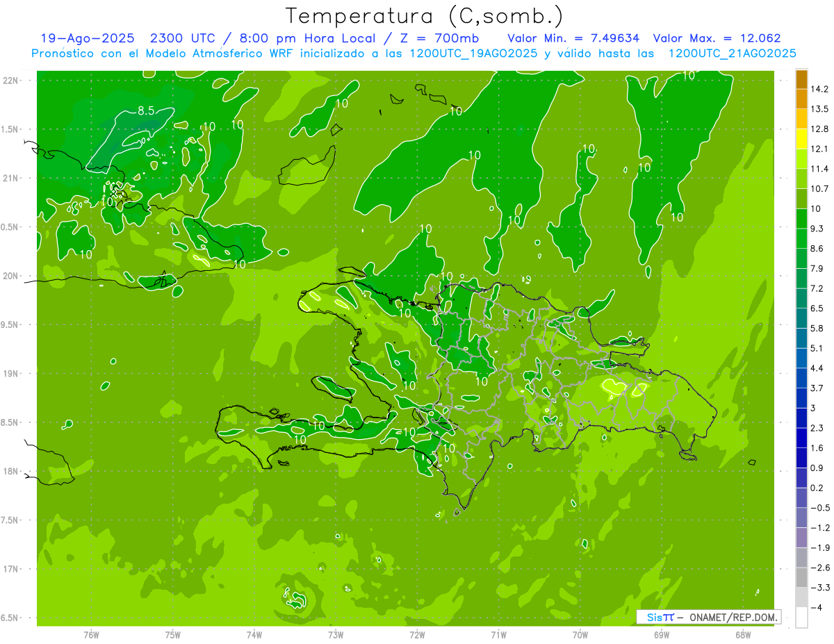Click the 9.3 value on the color legend
The height and width of the screenshot is (644, 834).
coord(818,229)
